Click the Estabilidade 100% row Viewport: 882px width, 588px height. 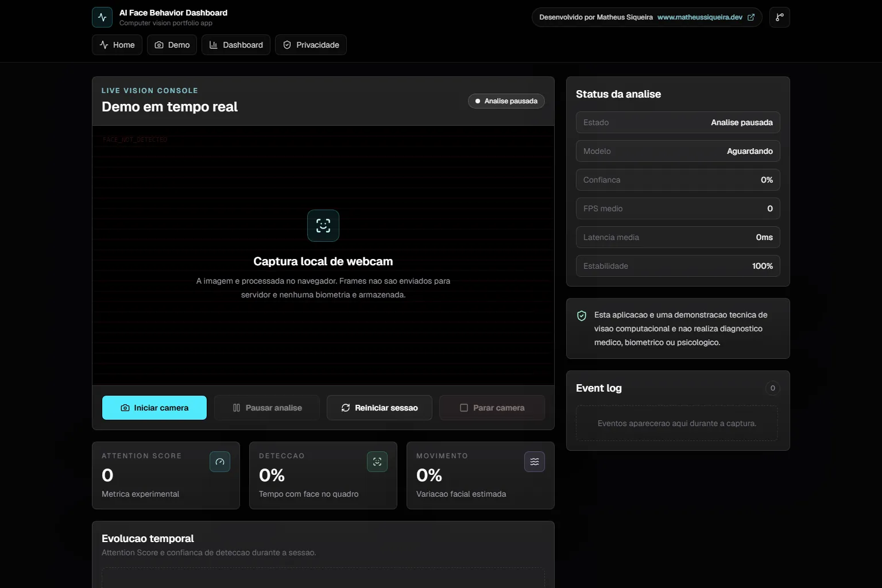coord(678,266)
